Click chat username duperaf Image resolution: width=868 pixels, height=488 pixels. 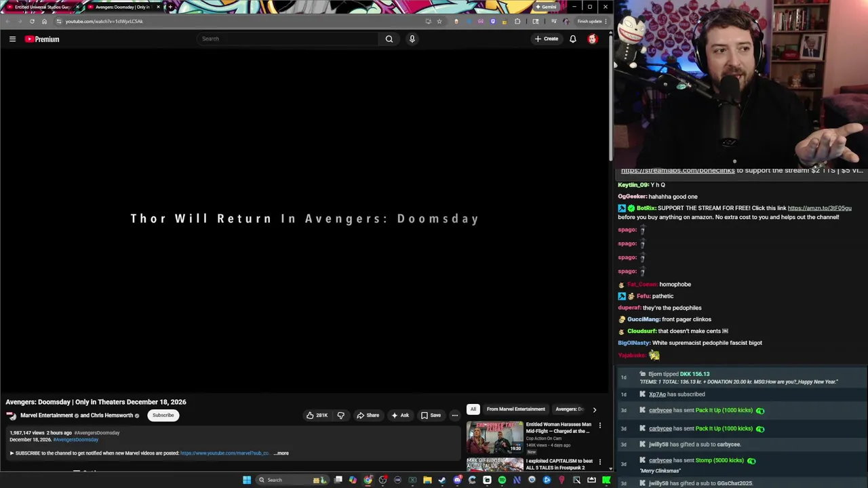629,308
